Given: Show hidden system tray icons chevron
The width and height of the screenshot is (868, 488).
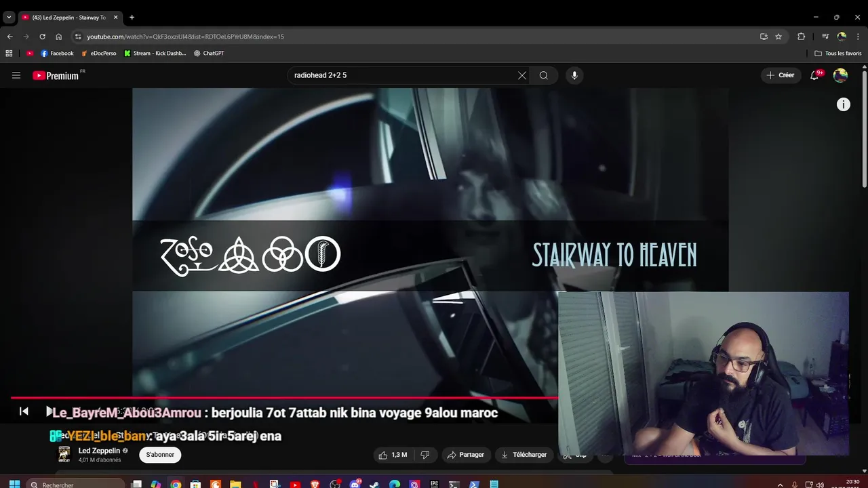Looking at the screenshot, I should tap(780, 484).
